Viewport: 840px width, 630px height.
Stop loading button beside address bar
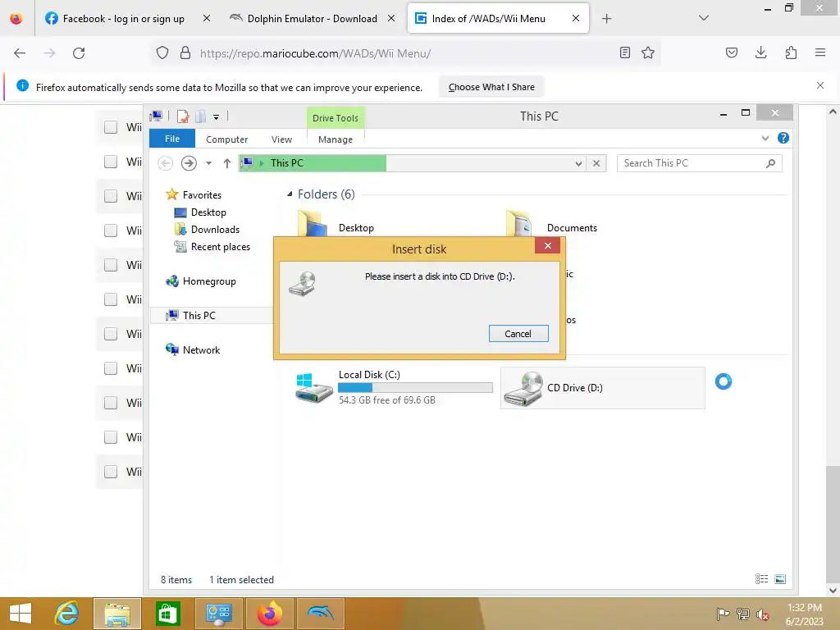click(596, 163)
